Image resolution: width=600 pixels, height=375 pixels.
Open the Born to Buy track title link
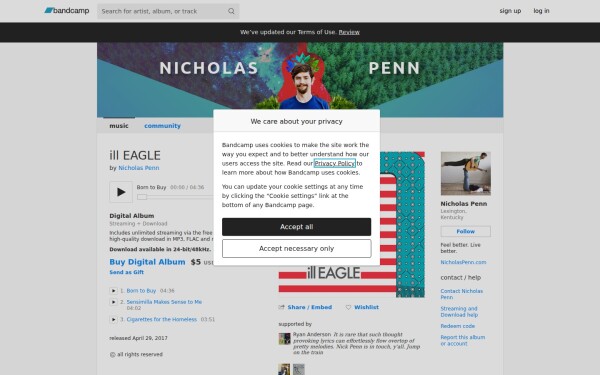point(141,291)
